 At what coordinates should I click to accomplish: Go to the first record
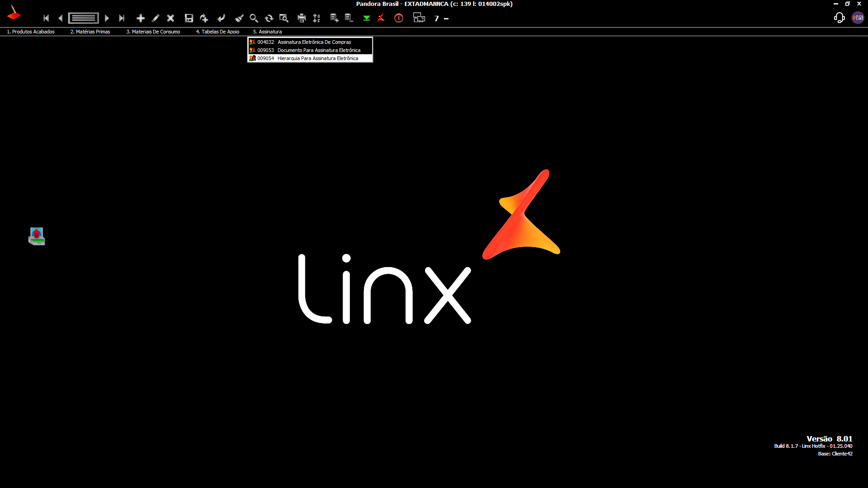(x=46, y=19)
